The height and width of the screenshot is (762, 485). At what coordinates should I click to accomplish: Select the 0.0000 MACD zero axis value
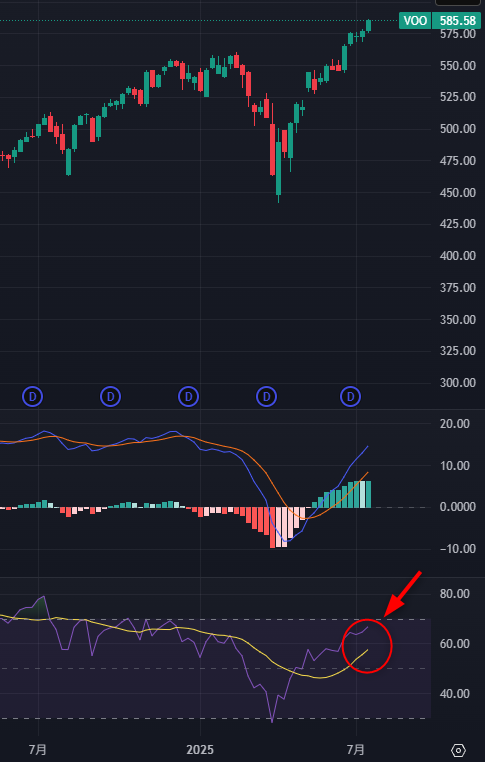[x=458, y=507]
